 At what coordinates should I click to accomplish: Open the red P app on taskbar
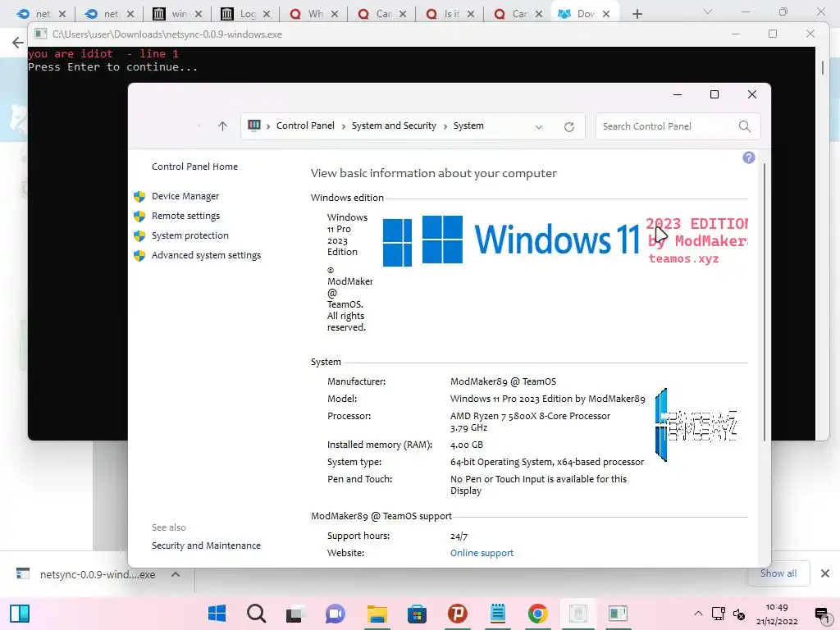pyautogui.click(x=458, y=614)
